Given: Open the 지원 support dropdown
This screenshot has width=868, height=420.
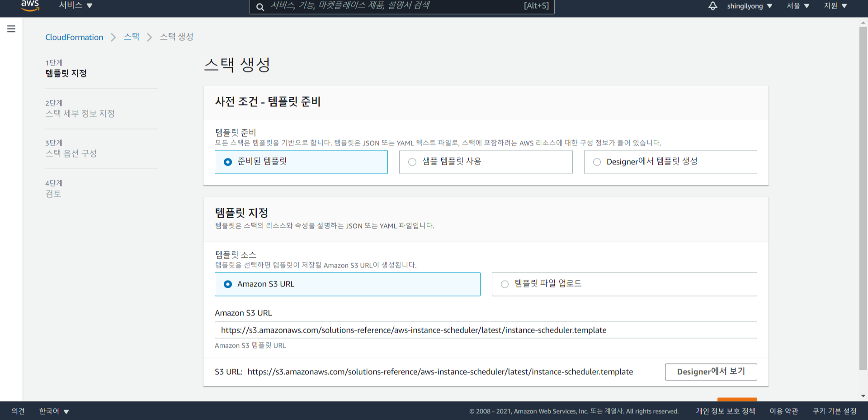Looking at the screenshot, I should tap(835, 6).
